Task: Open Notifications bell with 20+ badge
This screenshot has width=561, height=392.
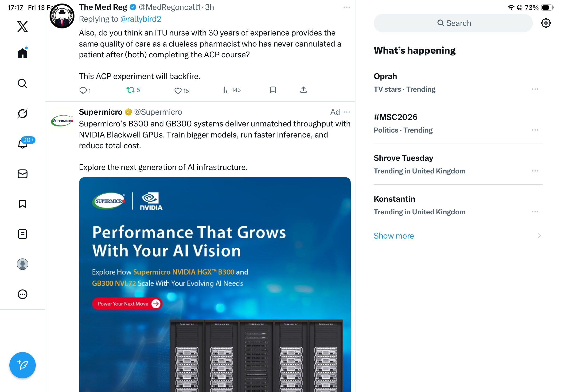Action: coord(23,144)
